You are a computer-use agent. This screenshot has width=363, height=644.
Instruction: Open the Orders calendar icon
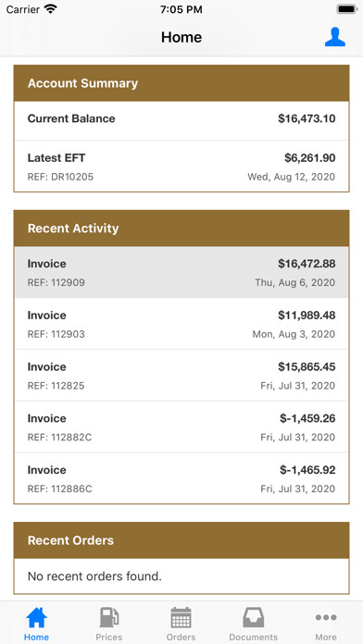click(x=181, y=617)
